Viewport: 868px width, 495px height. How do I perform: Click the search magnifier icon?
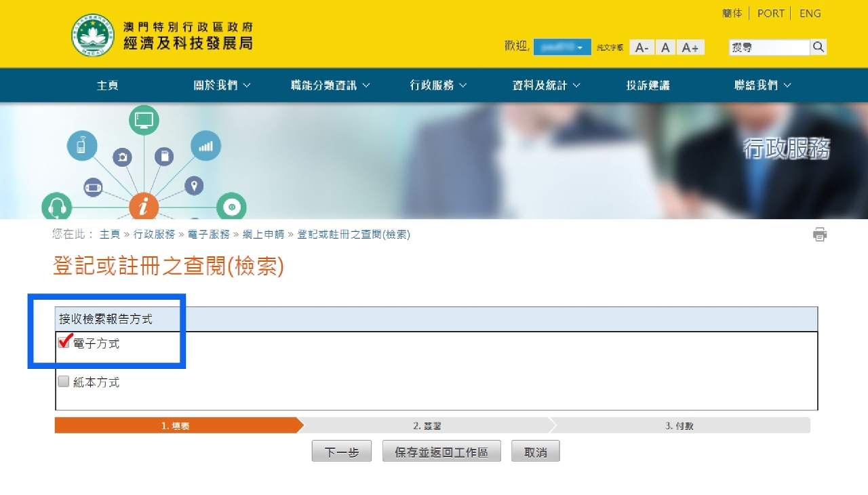click(x=818, y=47)
